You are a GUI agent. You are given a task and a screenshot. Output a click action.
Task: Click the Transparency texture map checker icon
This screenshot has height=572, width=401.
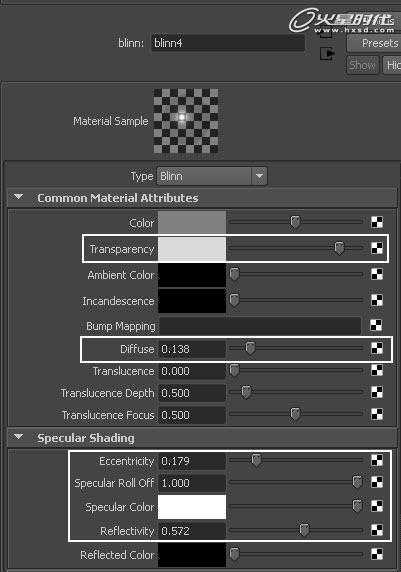coord(377,248)
